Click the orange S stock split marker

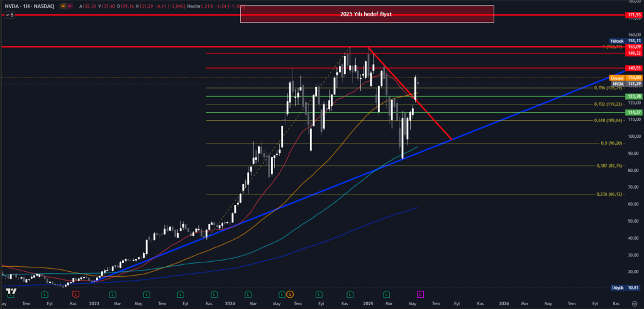(x=289, y=294)
